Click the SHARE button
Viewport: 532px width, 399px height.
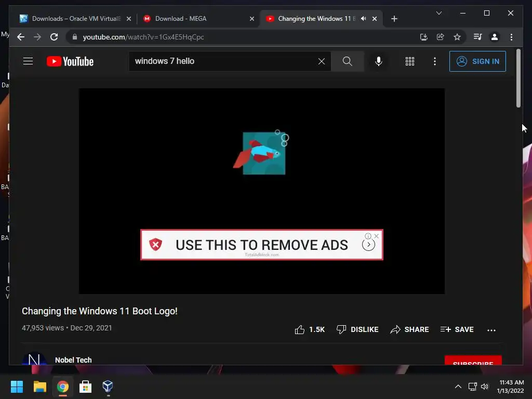click(x=409, y=329)
